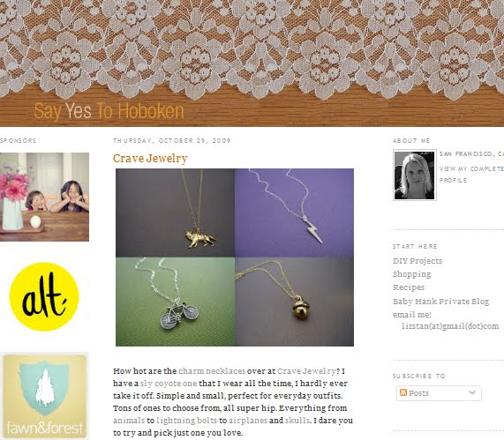Click the gold coyote necklace photo
Viewport: 504px width, 440px height.
coord(175,213)
